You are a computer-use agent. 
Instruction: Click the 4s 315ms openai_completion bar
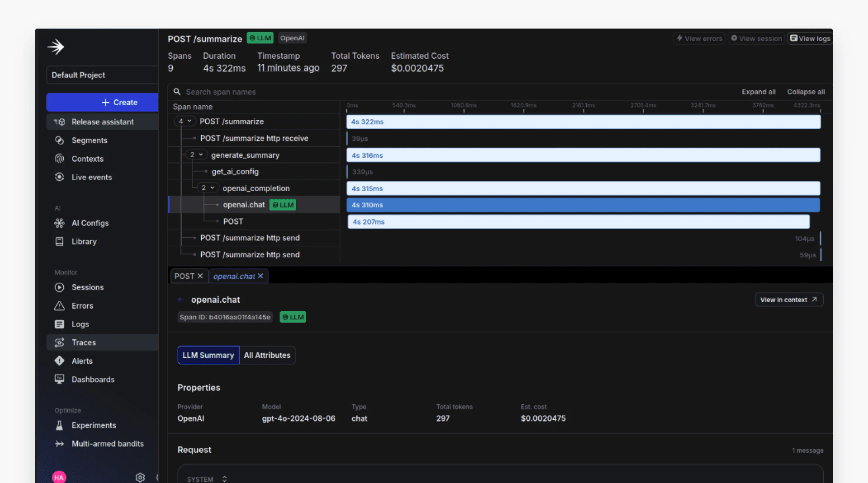(584, 188)
